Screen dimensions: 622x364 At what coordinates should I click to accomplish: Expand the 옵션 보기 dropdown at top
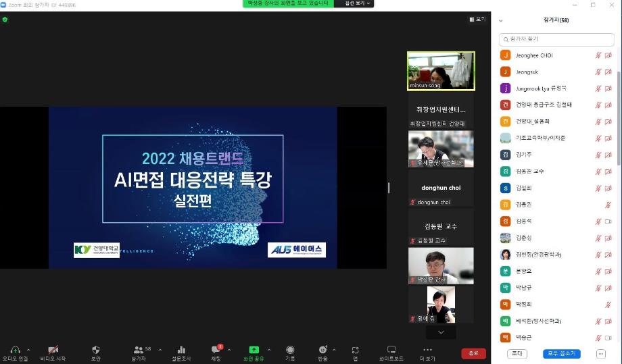click(358, 3)
